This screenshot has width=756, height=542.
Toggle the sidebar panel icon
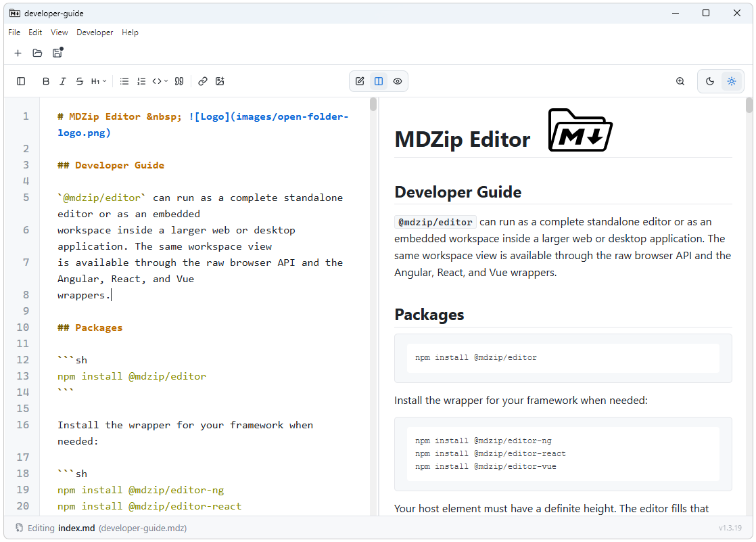point(21,81)
